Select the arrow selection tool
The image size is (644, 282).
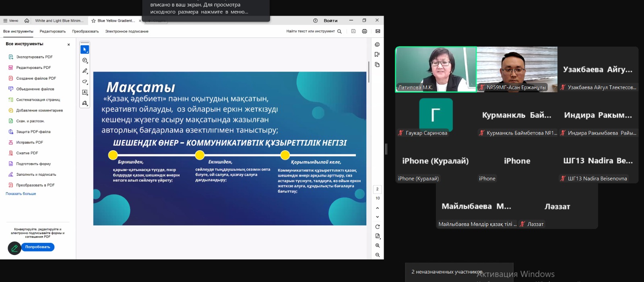tap(85, 50)
